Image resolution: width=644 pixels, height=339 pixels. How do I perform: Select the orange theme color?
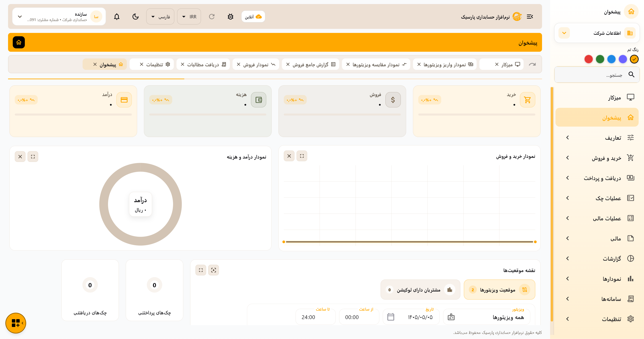point(634,59)
